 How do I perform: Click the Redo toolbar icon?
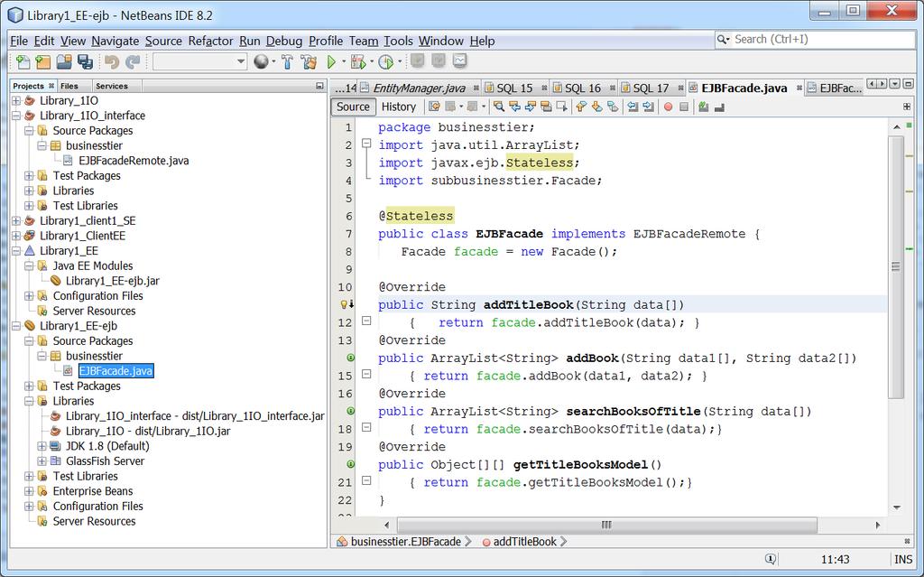(134, 61)
